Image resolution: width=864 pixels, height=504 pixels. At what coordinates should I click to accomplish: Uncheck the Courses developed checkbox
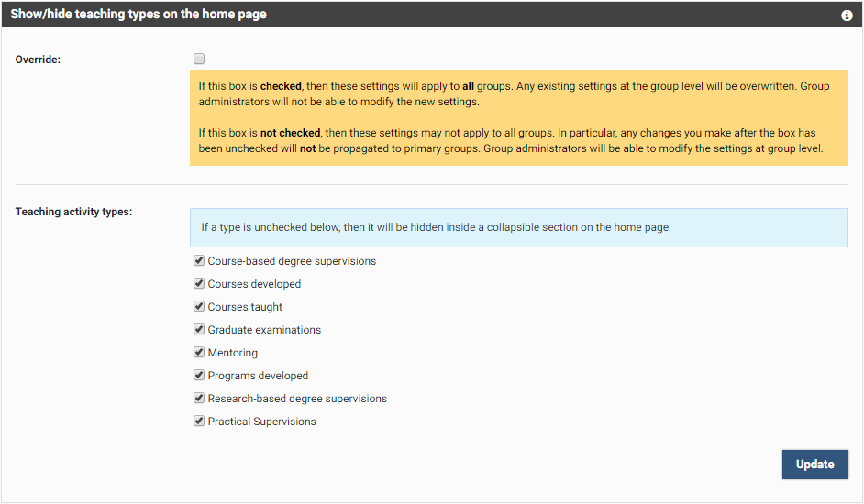point(199,284)
